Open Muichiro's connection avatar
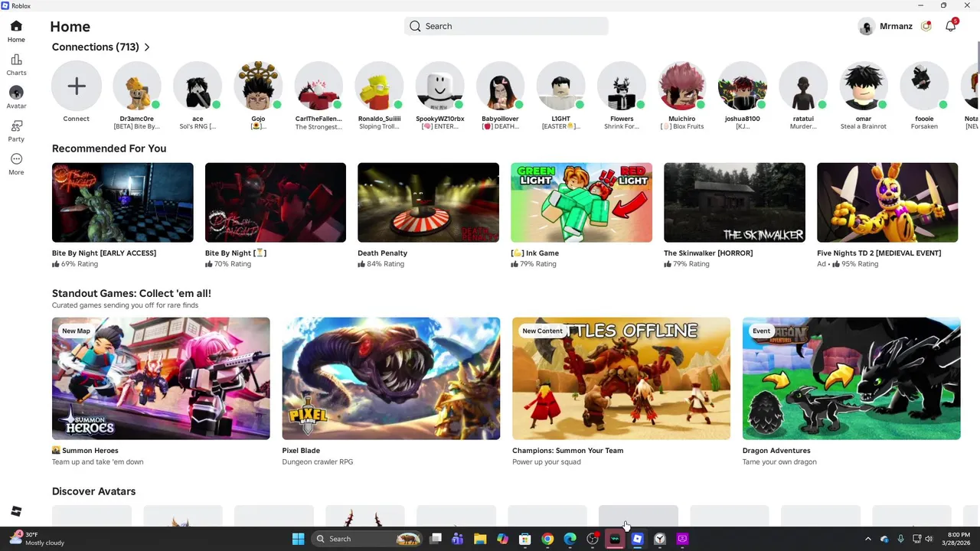This screenshot has width=980, height=551. pos(682,86)
